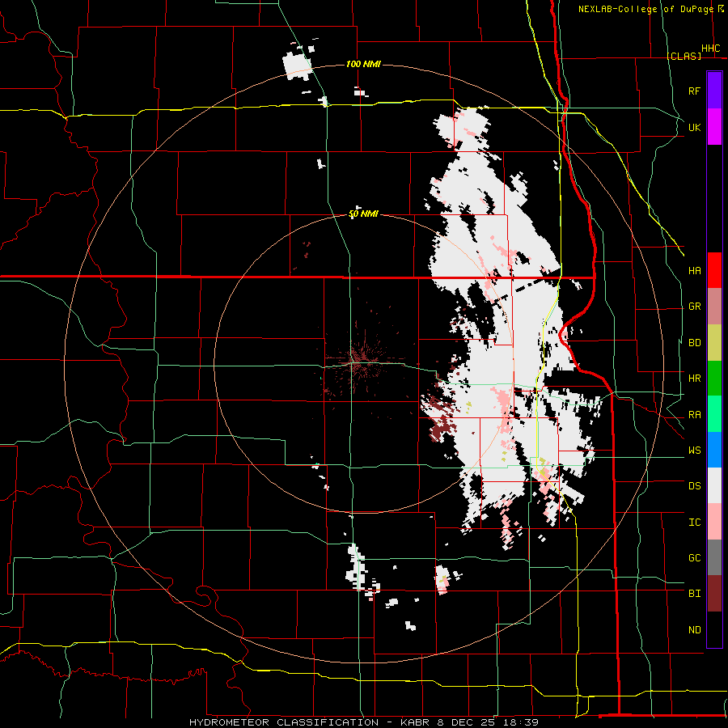728x728 pixels.
Task: Click the WS legend label
Action: tap(695, 451)
